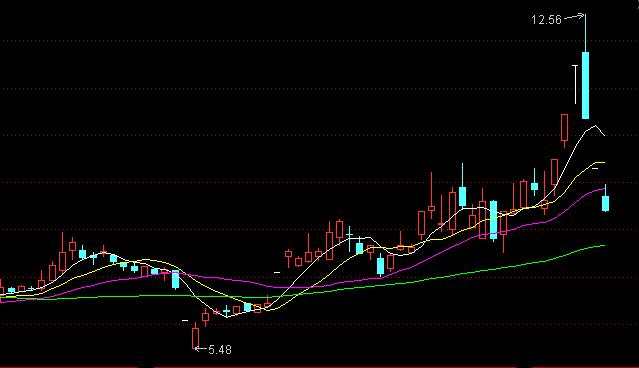Screen dimensions: 639x368
Task: Select the cyan candle just before the drop to 5.48
Action: (176, 280)
